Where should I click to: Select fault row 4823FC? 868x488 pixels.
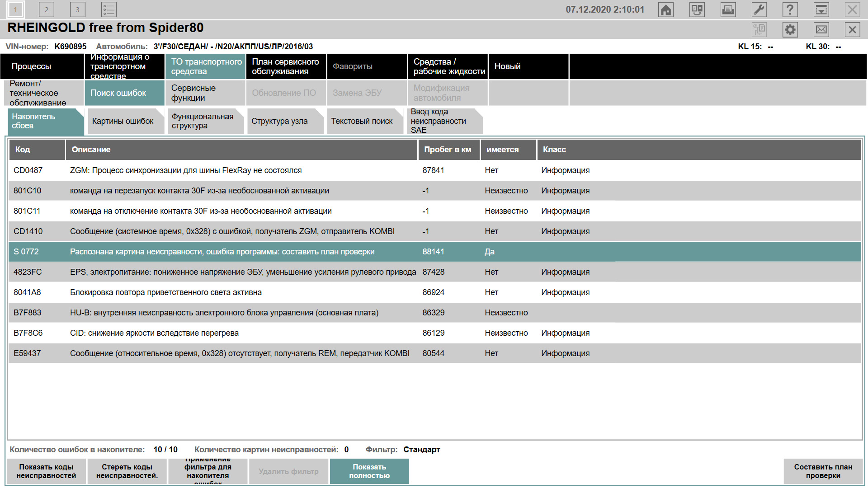coord(435,272)
